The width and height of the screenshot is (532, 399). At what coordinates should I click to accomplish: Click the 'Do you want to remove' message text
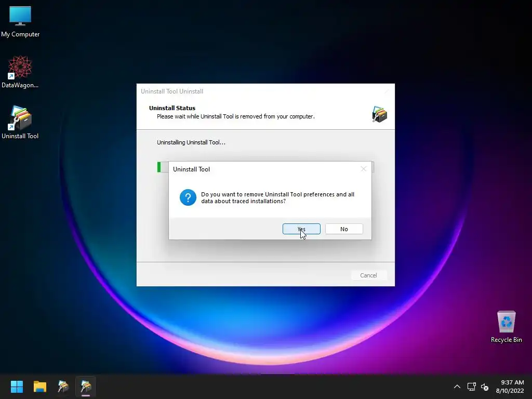click(x=277, y=197)
